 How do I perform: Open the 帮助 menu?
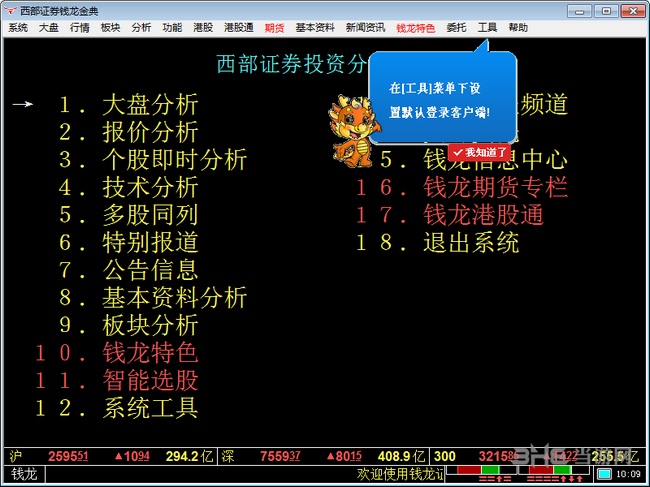point(518,28)
